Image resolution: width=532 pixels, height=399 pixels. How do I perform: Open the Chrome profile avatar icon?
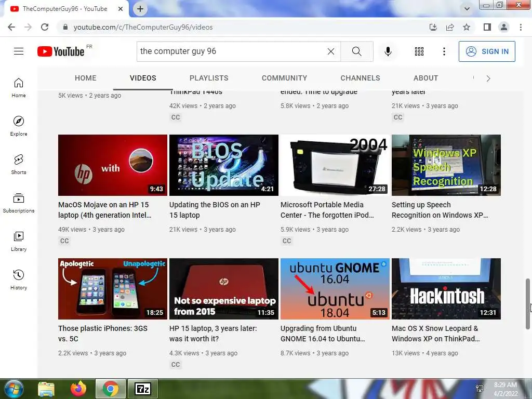504,27
